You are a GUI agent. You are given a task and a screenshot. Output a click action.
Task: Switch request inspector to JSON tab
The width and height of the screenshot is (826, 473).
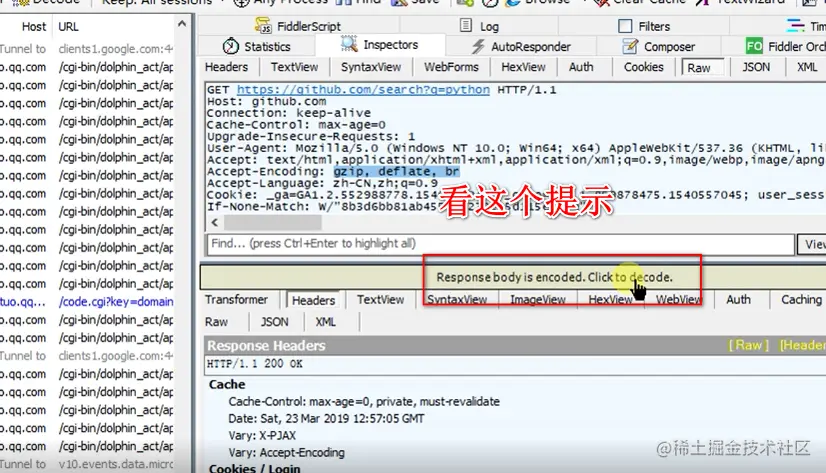756,67
